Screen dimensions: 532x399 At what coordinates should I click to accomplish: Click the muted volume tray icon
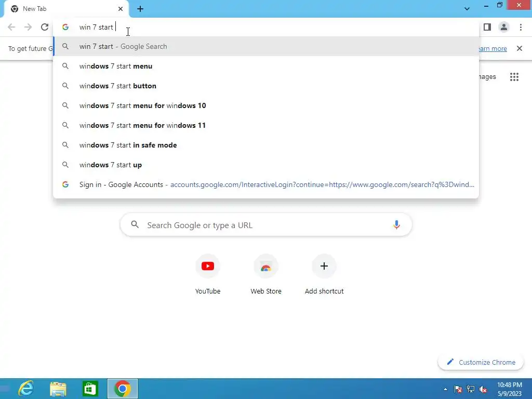coord(483,389)
